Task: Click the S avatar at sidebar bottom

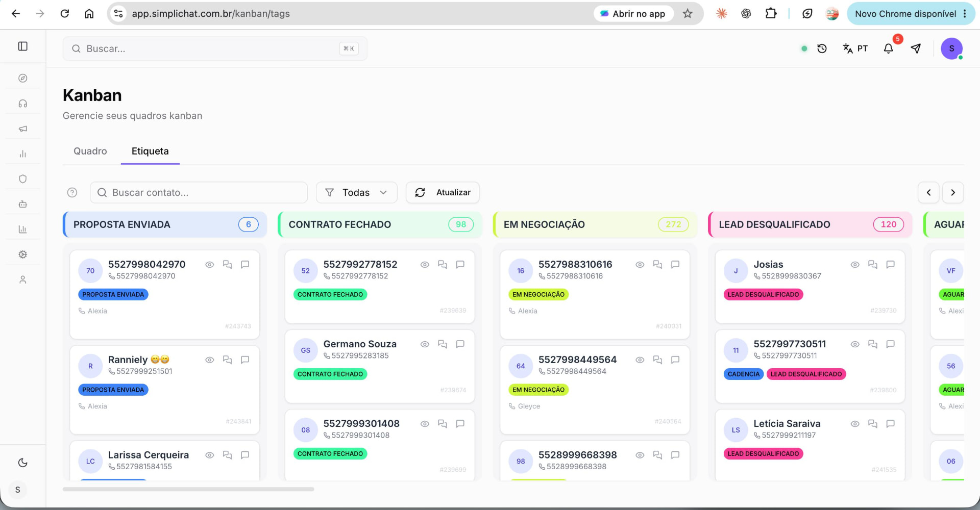Action: point(18,490)
